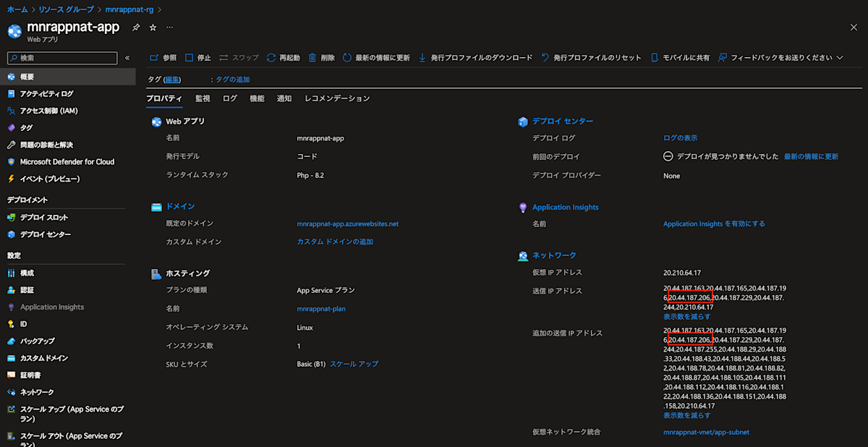868x447 pixels.
Task: Go to リソース グループ in the breadcrumb
Action: [x=67, y=9]
